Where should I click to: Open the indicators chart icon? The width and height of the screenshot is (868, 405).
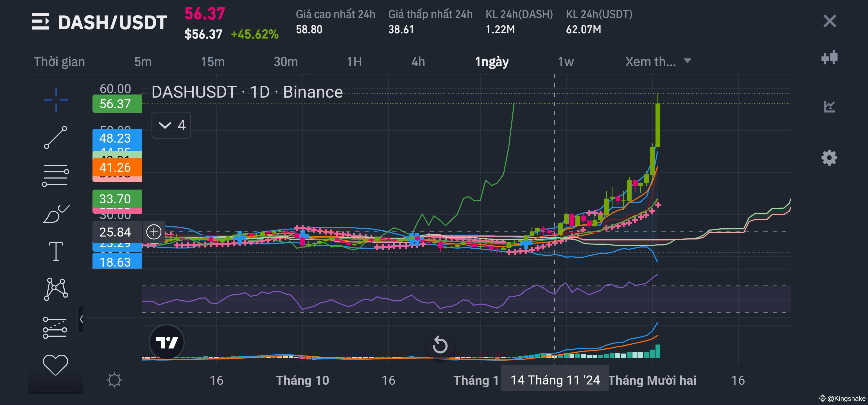(x=829, y=107)
